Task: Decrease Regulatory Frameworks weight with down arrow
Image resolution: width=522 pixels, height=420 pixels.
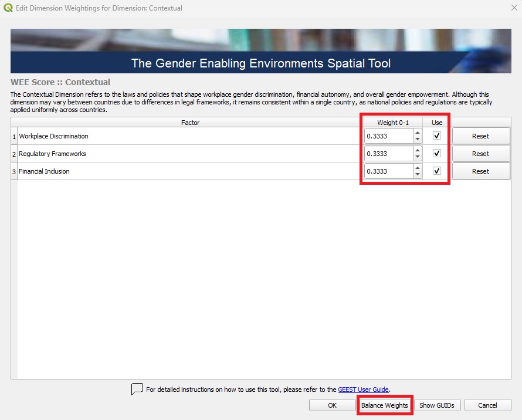Action: (x=418, y=156)
